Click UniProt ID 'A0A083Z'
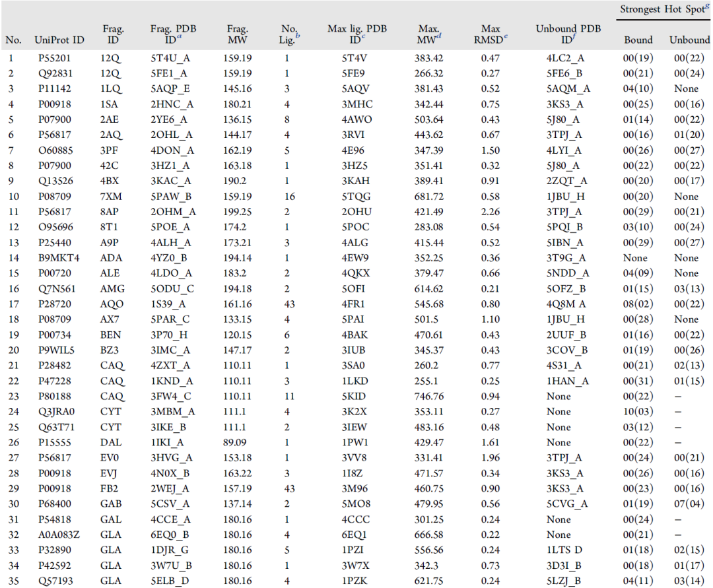Screen dimensions: 713x588 coord(59,535)
